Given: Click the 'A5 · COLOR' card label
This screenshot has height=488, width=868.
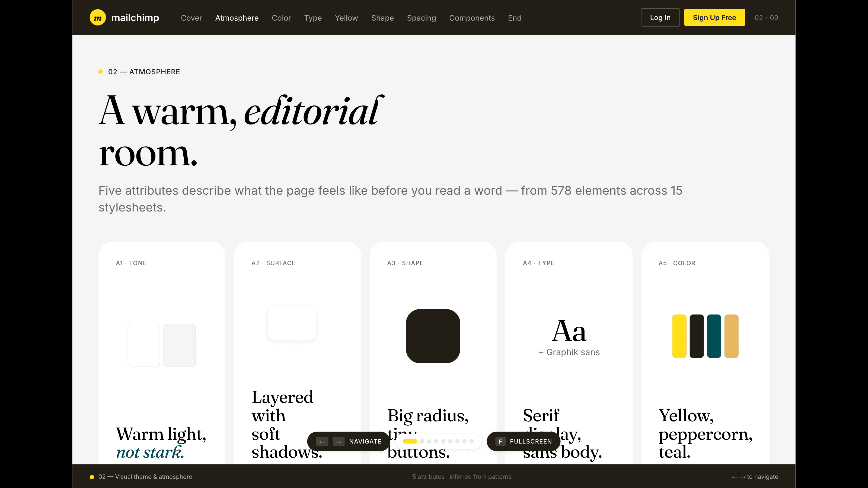Looking at the screenshot, I should pyautogui.click(x=677, y=263).
